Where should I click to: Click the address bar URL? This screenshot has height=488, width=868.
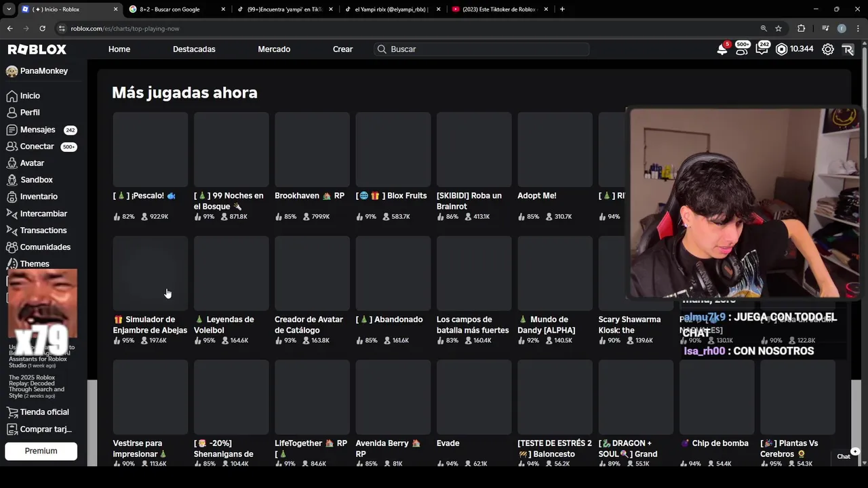coord(125,28)
